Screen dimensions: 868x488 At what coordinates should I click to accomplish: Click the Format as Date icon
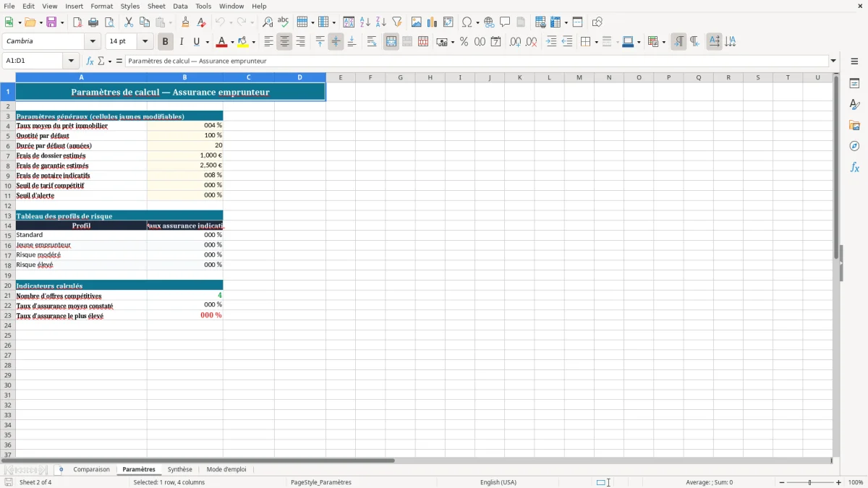coord(496,42)
